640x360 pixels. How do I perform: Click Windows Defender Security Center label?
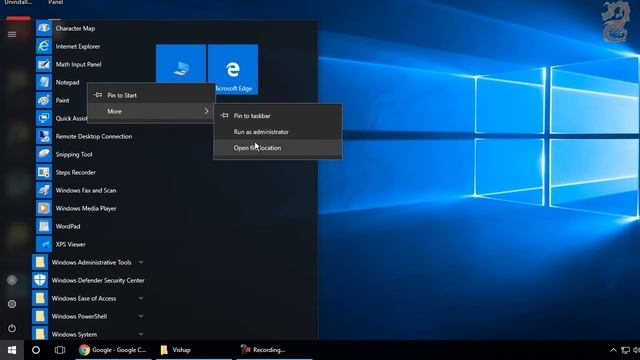pos(98,280)
